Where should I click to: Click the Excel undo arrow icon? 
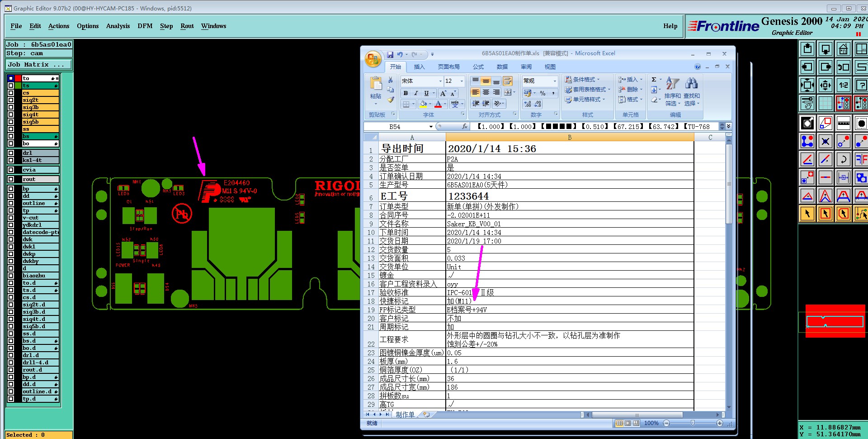point(400,54)
